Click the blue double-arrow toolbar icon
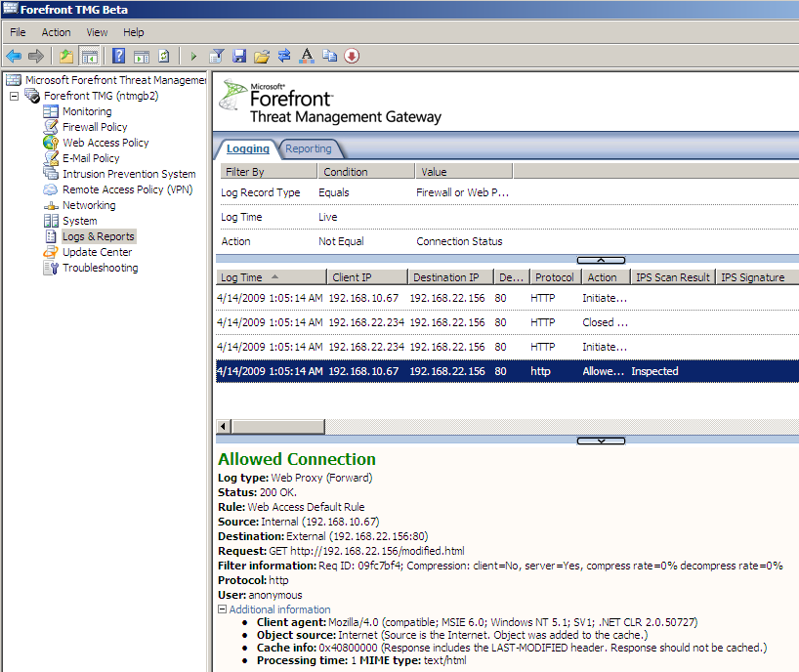This screenshot has width=799, height=672. (x=284, y=56)
